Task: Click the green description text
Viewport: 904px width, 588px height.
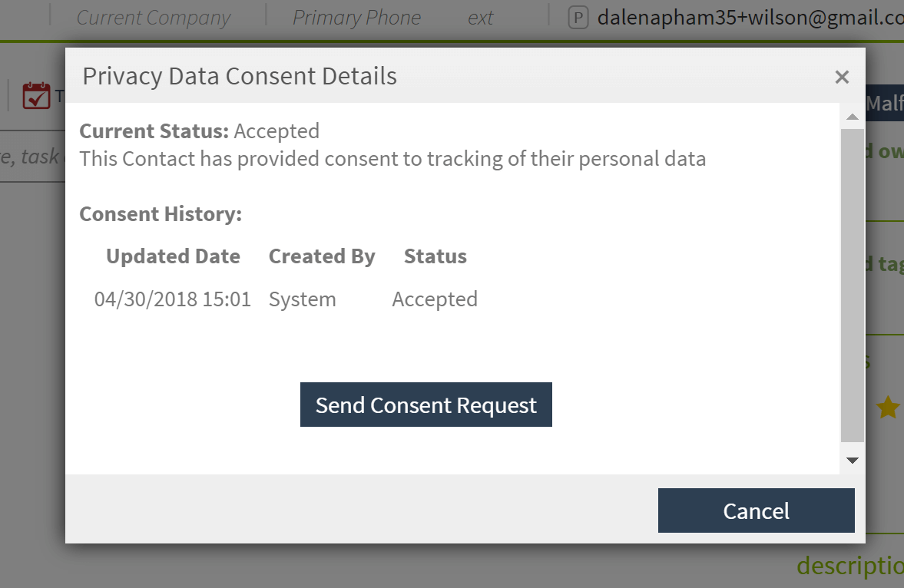Action: [x=849, y=566]
